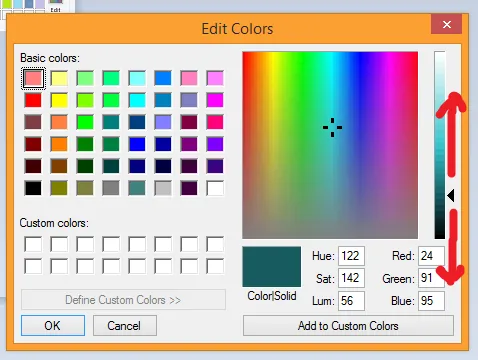Click Add to Custom Colors
478x360 pixels.
(x=348, y=325)
